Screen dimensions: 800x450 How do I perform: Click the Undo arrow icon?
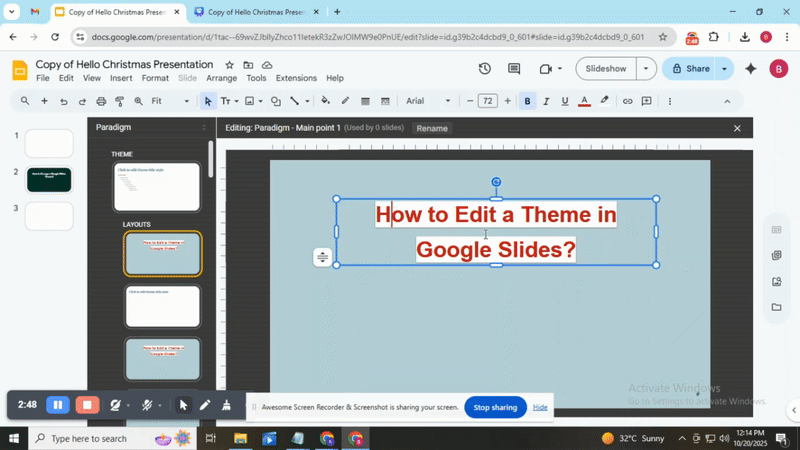click(63, 101)
